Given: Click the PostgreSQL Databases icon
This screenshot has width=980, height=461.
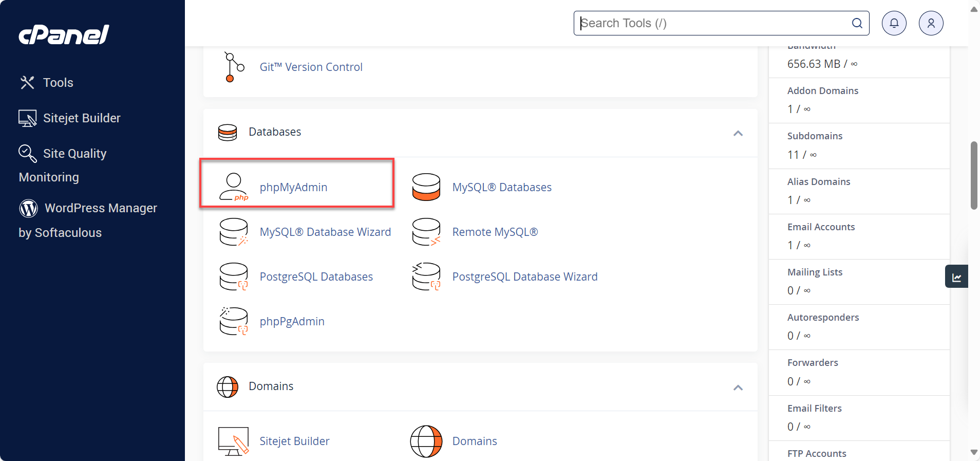Looking at the screenshot, I should point(234,276).
